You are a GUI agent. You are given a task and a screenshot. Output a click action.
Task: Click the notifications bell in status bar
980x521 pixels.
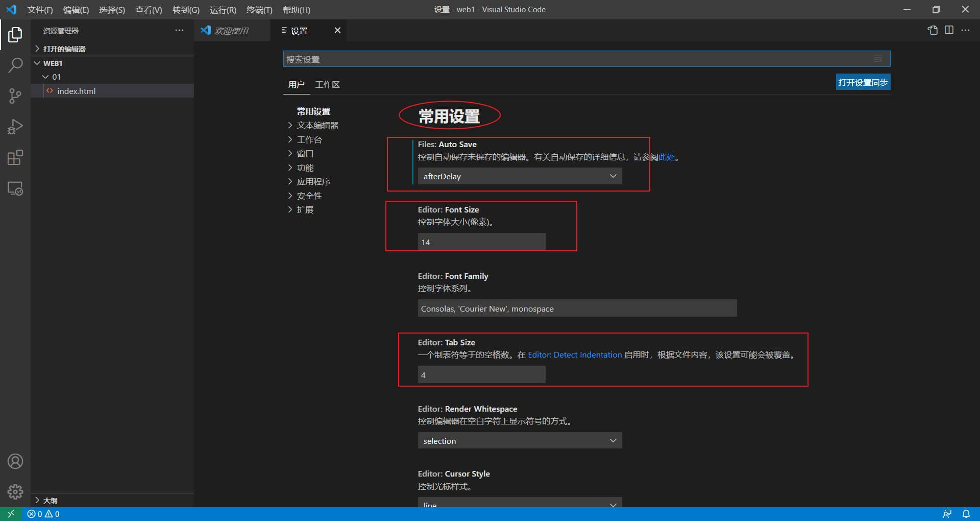966,514
